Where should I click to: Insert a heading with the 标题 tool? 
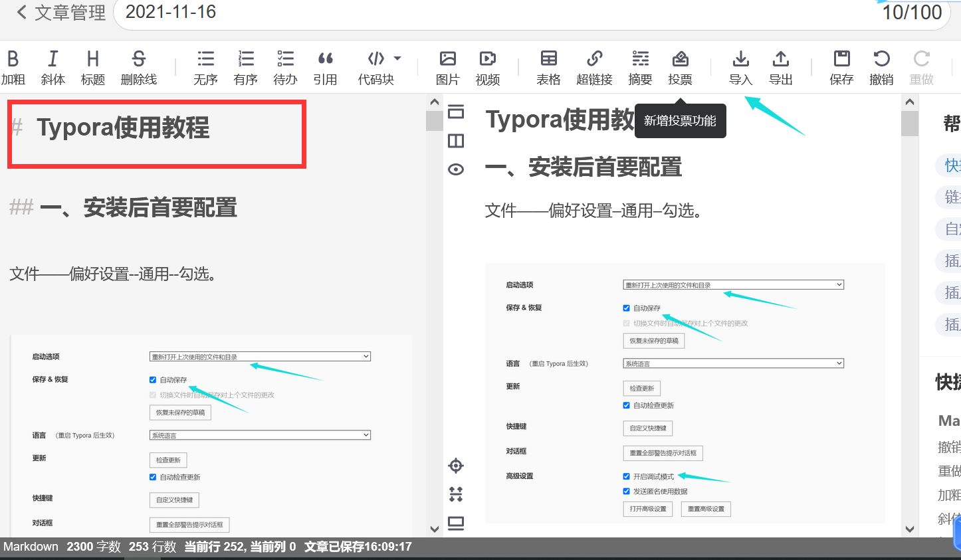point(93,68)
